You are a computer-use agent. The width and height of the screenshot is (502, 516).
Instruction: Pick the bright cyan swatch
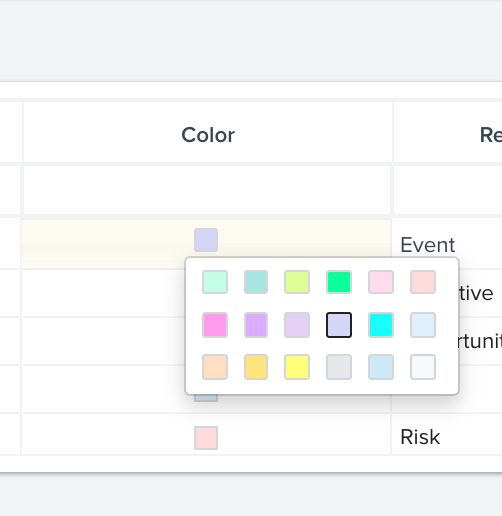381,325
